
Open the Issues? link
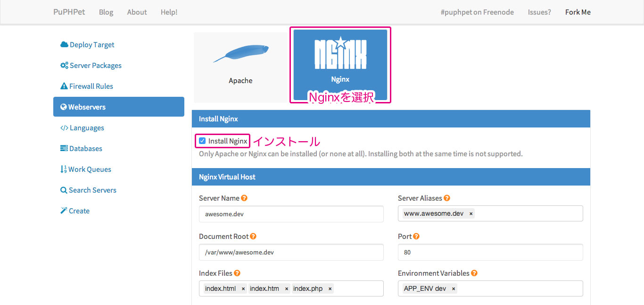539,12
